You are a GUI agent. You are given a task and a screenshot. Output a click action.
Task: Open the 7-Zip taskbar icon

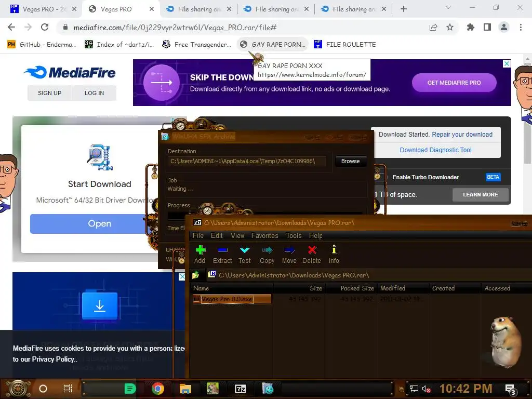click(240, 389)
